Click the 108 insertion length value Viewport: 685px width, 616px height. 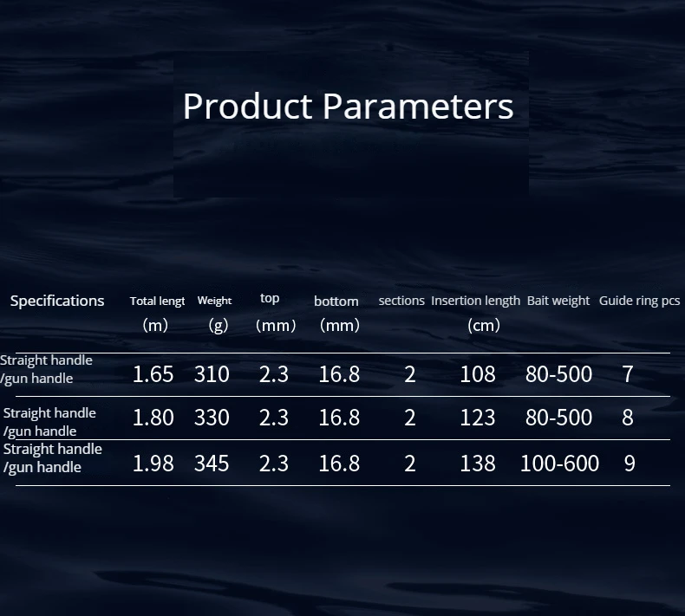[478, 374]
